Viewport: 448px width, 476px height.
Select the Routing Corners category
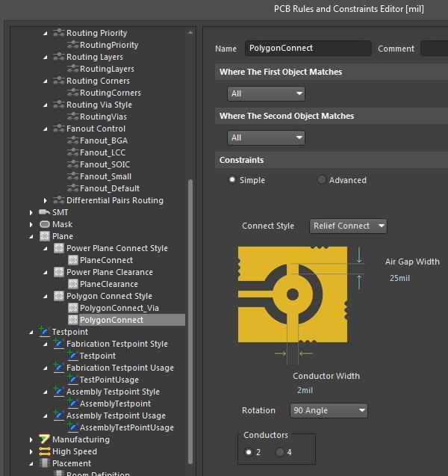[98, 81]
